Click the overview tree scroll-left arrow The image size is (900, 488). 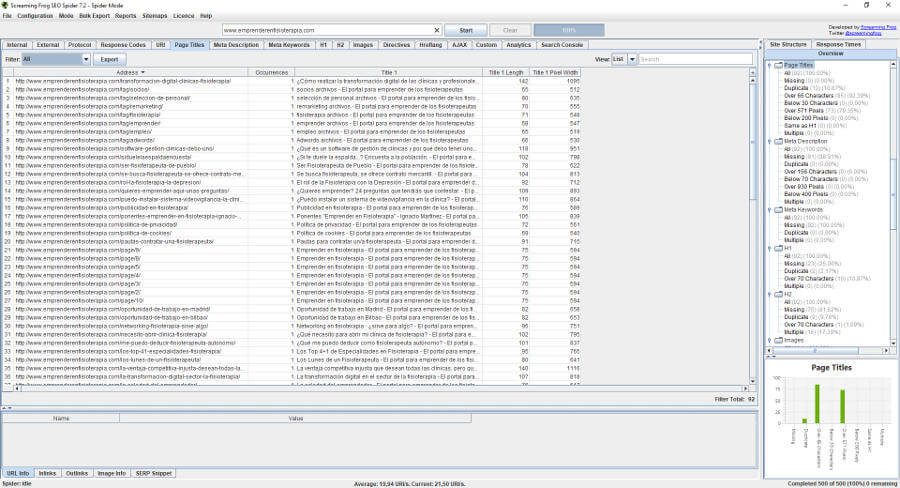[770, 350]
